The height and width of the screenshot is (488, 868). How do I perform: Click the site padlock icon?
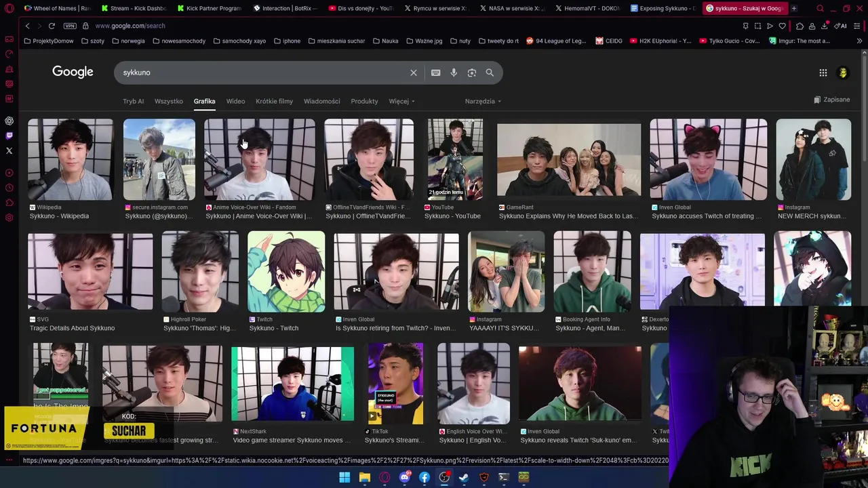[85, 26]
